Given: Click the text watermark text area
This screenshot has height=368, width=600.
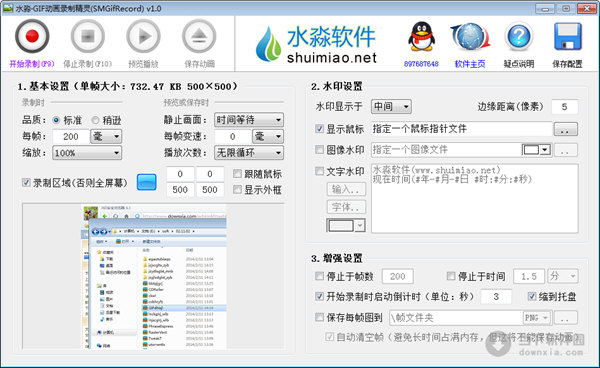Looking at the screenshot, I should point(474,199).
